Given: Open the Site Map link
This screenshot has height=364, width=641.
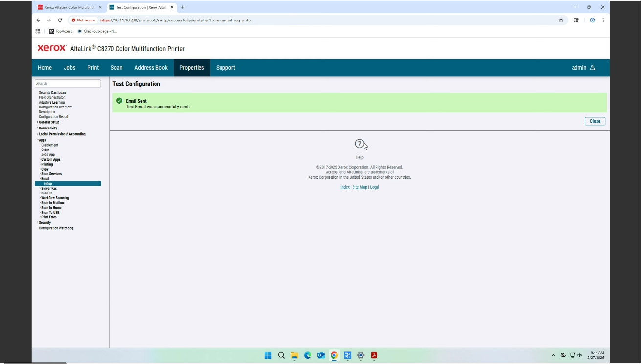Looking at the screenshot, I should [359, 187].
